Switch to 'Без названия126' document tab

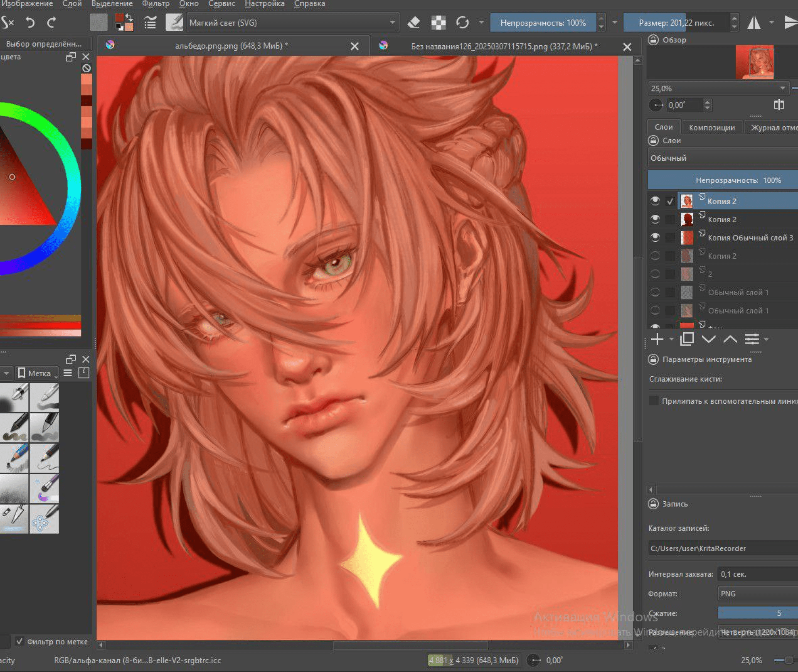pos(504,46)
